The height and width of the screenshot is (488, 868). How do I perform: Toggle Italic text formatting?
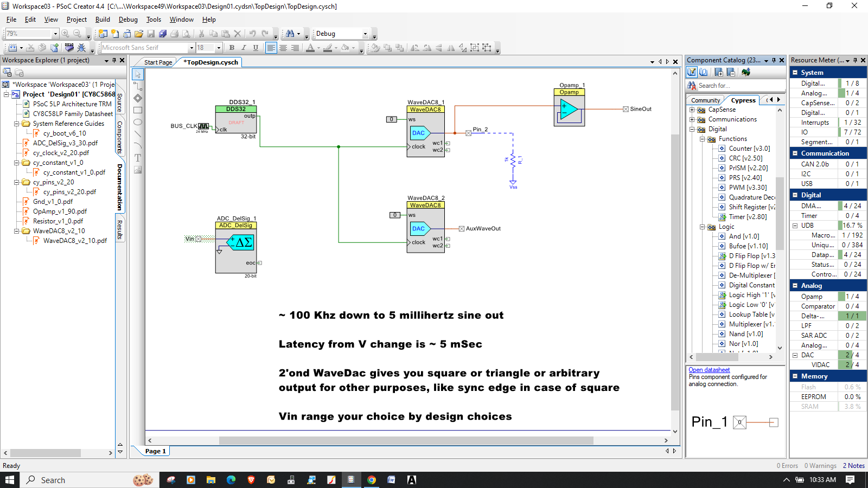coord(244,48)
